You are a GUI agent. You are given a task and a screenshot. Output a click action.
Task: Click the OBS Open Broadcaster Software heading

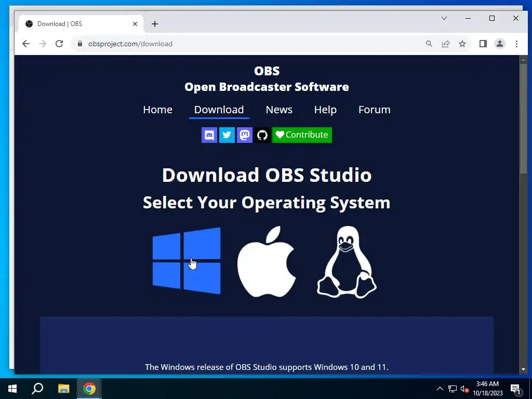267,79
